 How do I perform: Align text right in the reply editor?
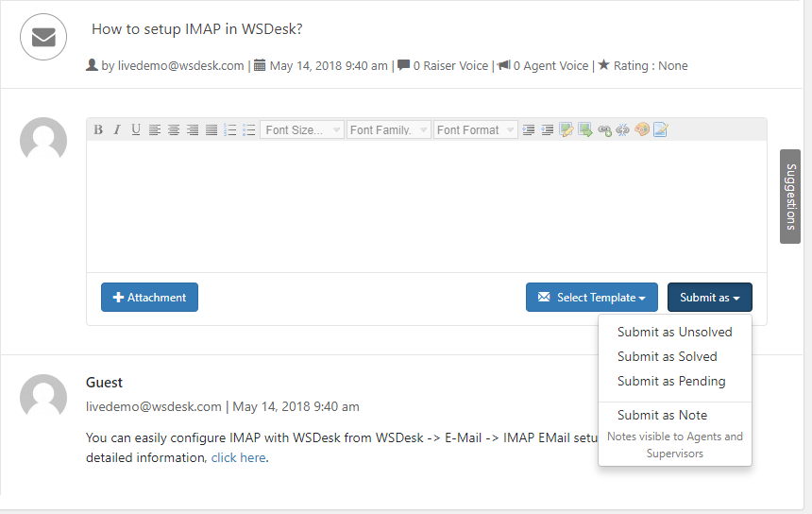tap(192, 129)
